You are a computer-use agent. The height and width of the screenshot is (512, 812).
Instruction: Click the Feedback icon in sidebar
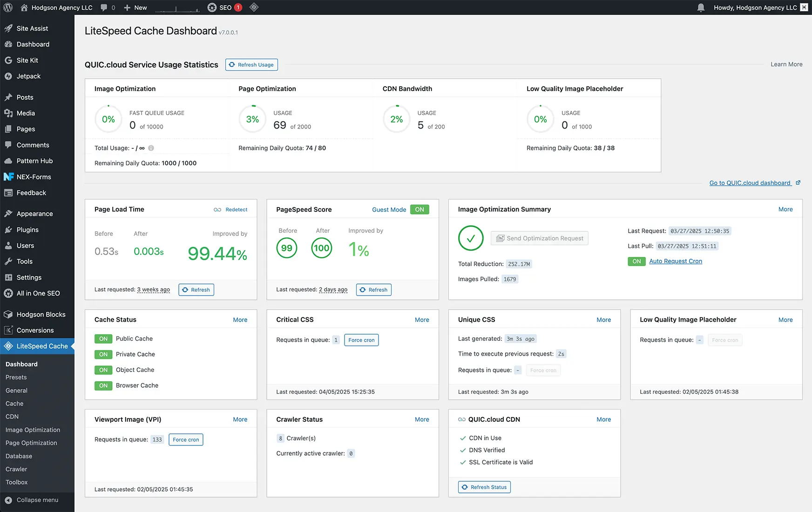(x=8, y=193)
